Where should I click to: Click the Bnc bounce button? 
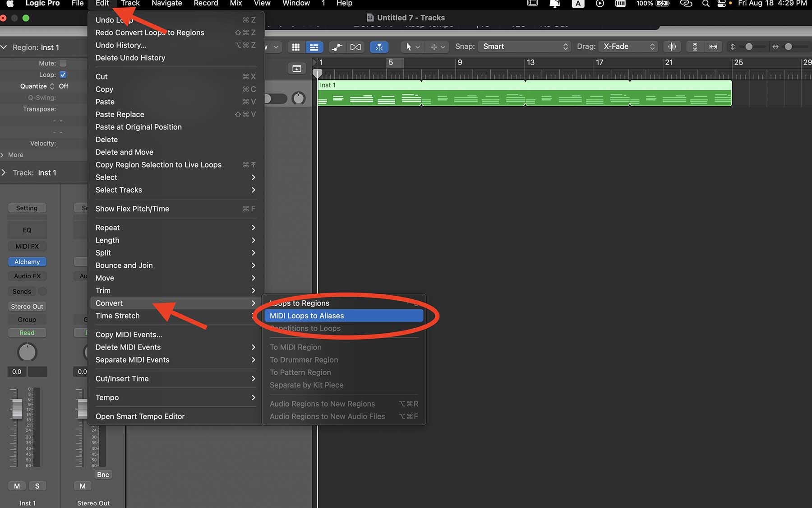coord(103,475)
